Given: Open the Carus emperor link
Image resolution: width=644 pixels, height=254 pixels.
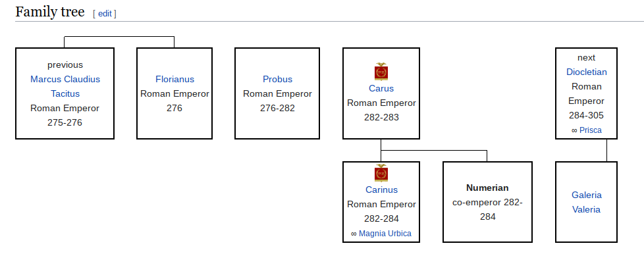Looking at the screenshot, I should tap(381, 89).
